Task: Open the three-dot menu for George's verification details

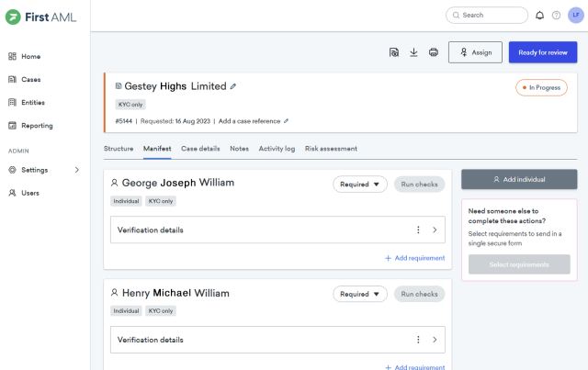Action: click(418, 230)
